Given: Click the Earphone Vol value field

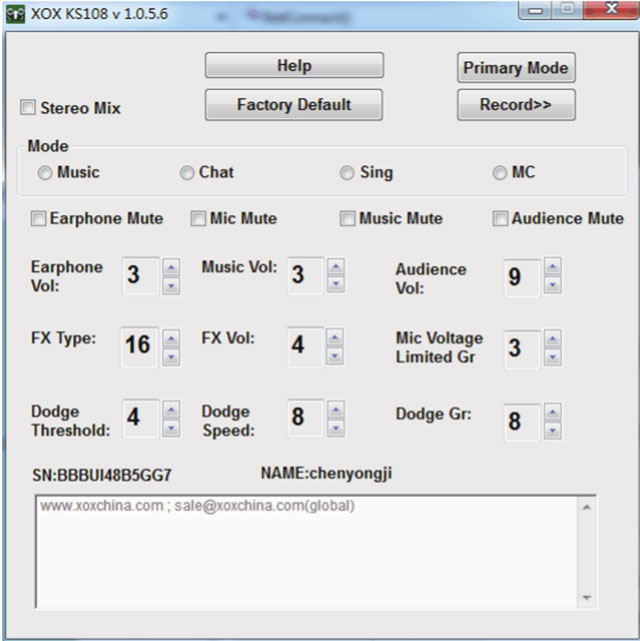Looking at the screenshot, I should tap(141, 276).
